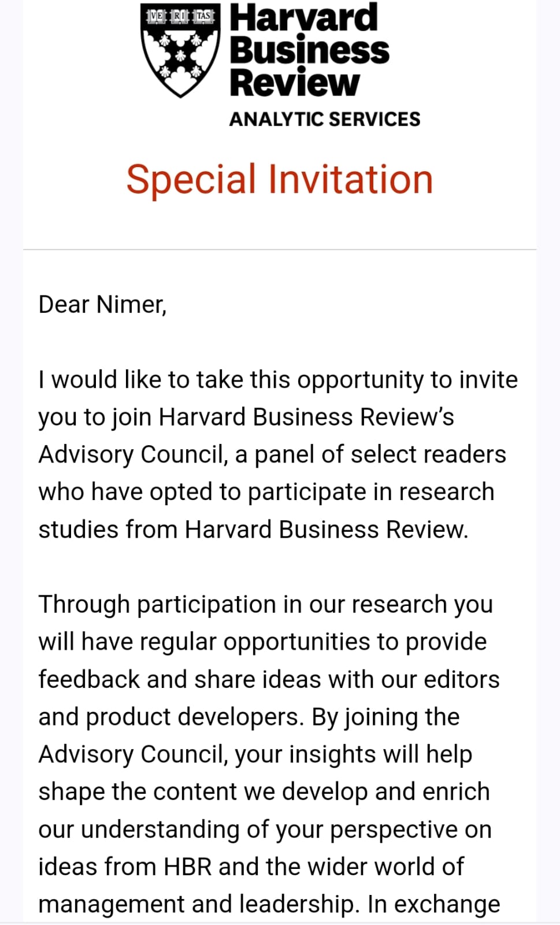Click the "HBR" abbreviation in the second paragraph
Image resolution: width=560 pixels, height=925 pixels.
coord(188,867)
